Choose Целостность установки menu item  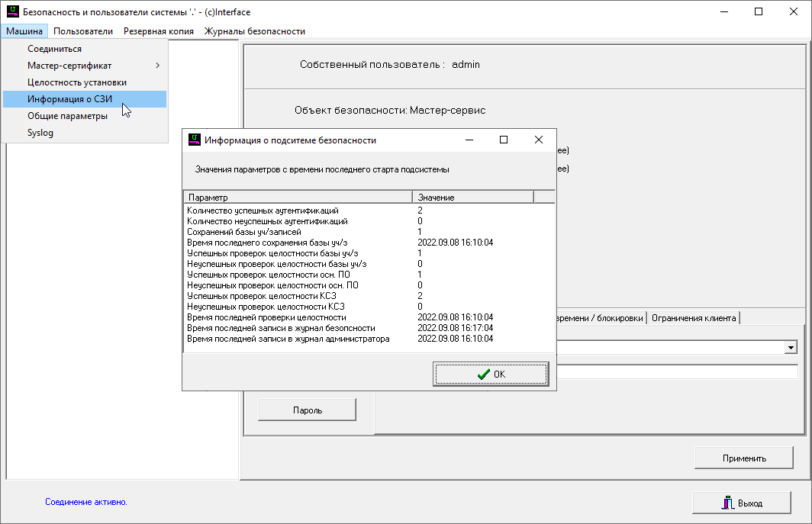pyautogui.click(x=76, y=82)
